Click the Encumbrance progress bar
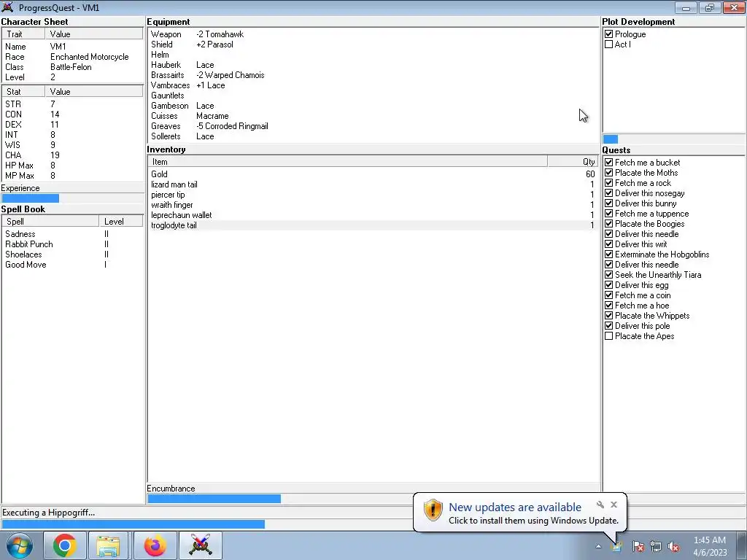The height and width of the screenshot is (560, 747). pos(373,499)
